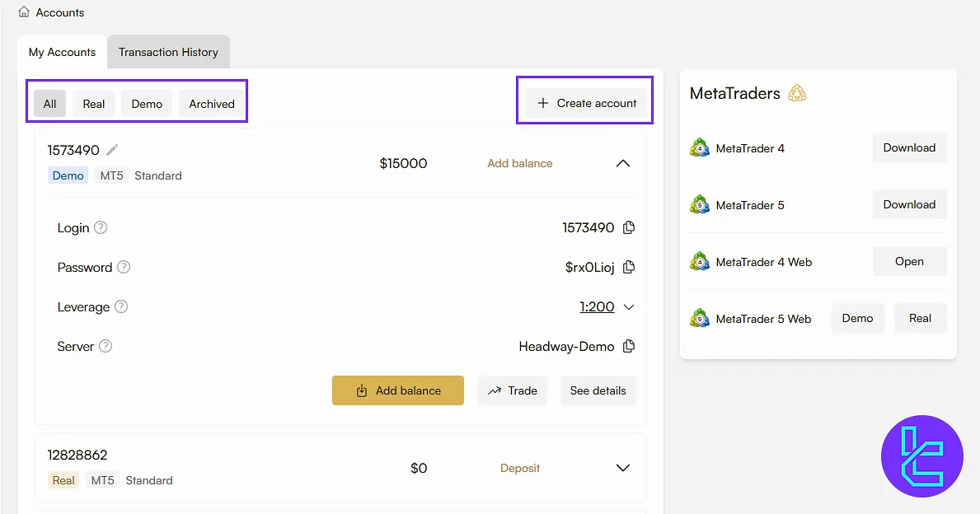
Task: Click the help icon next to Password
Action: click(x=124, y=267)
